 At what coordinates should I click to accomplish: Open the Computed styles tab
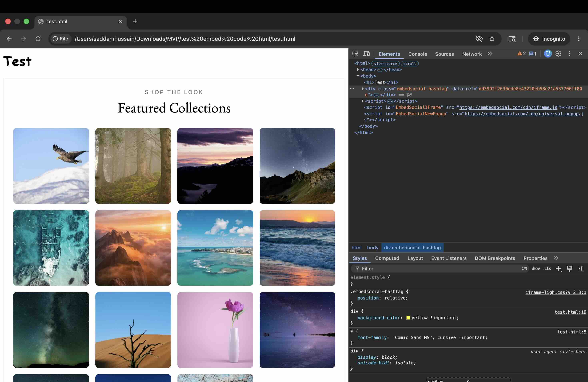click(x=387, y=258)
